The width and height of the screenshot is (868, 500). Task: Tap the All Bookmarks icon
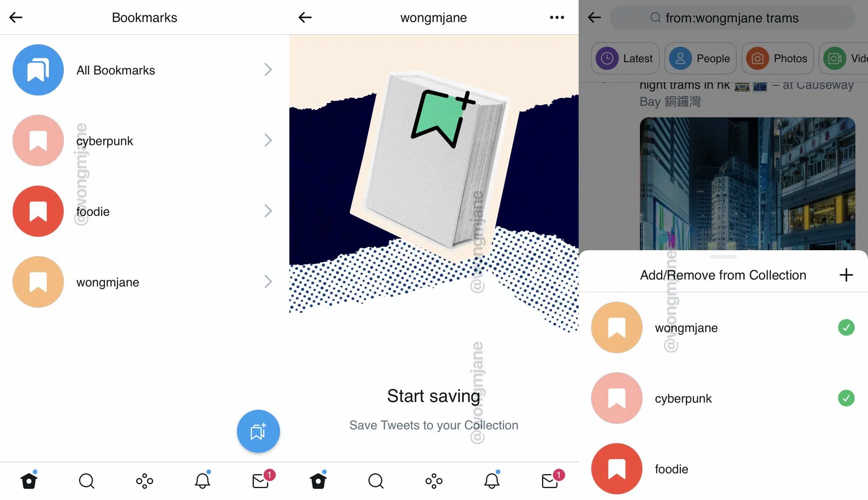(x=38, y=70)
